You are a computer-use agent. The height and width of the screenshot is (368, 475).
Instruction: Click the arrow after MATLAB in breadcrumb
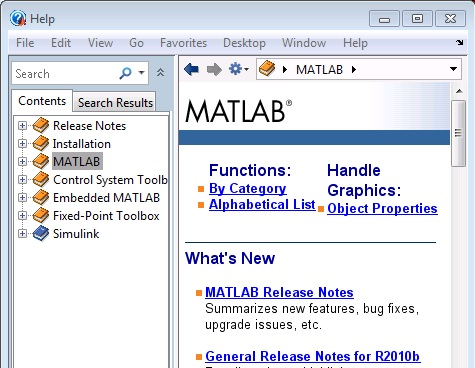(x=354, y=69)
